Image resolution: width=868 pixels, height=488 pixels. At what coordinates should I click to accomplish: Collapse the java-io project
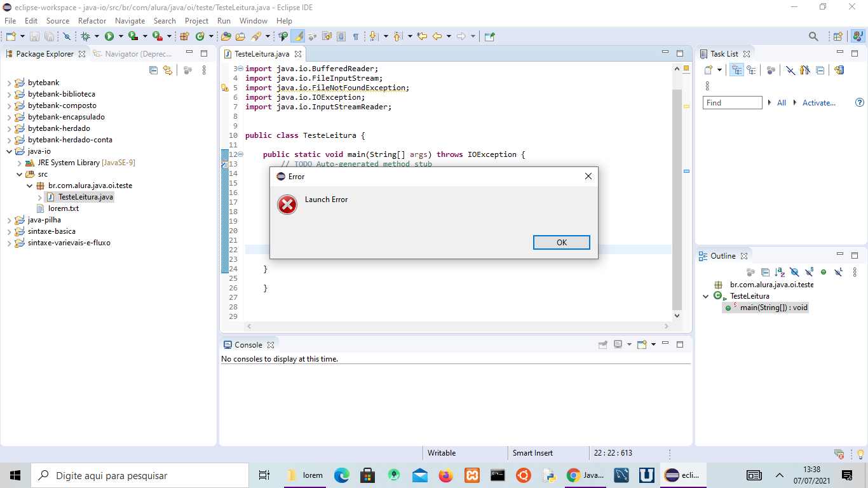point(9,151)
